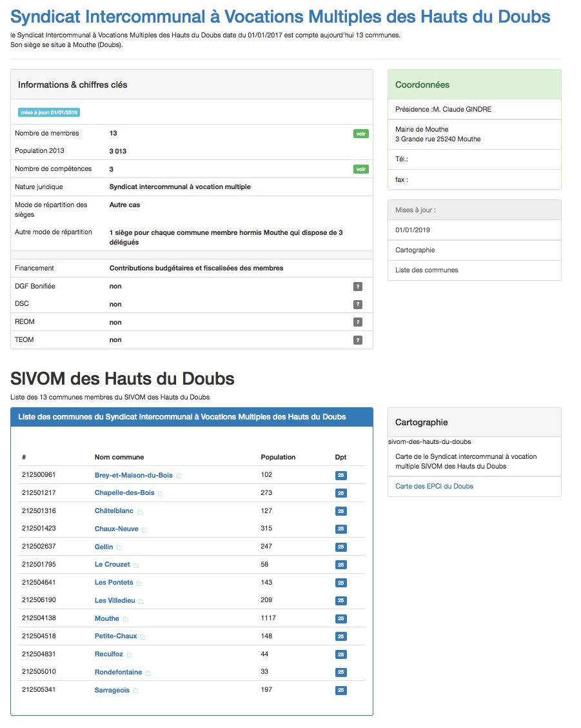The height and width of the screenshot is (728, 581).
Task: Click 'SIVOM des Hauts du Doubs' heading
Action: tap(123, 379)
